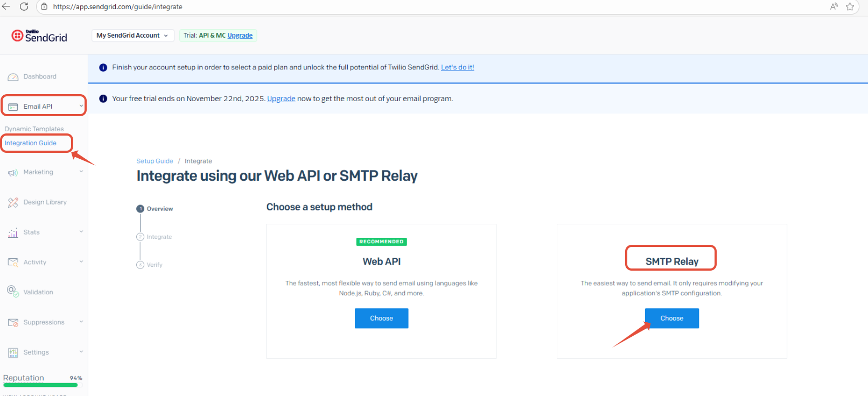The width and height of the screenshot is (868, 396).
Task: Click the SMTP Relay description text
Action: (x=671, y=288)
